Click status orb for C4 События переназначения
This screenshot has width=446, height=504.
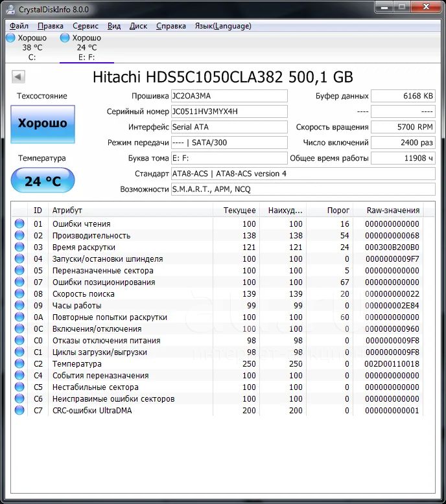click(x=19, y=375)
